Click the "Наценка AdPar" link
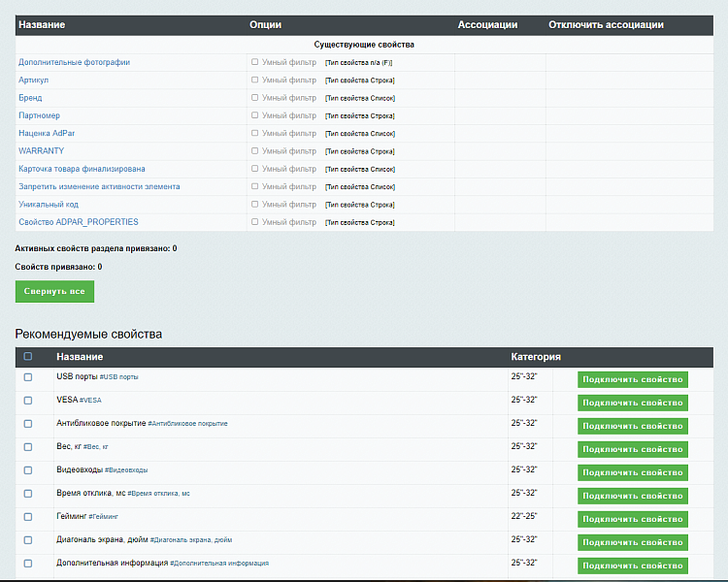The image size is (728, 582). point(45,133)
